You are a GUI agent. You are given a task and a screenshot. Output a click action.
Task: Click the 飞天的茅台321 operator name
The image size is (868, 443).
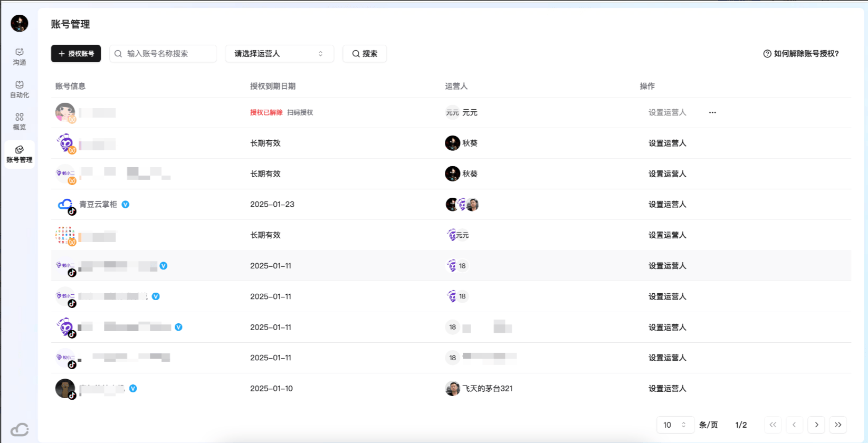tap(488, 388)
